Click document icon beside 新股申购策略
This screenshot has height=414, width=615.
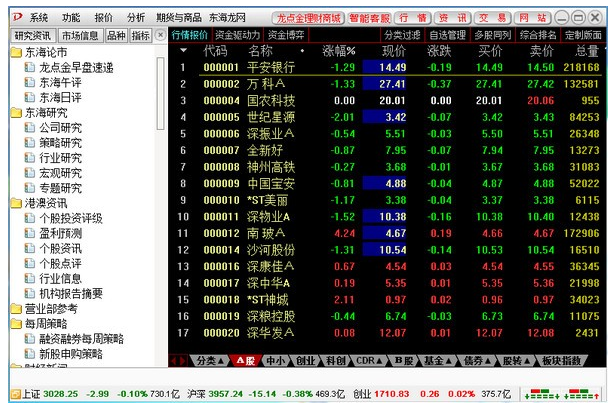point(30,354)
